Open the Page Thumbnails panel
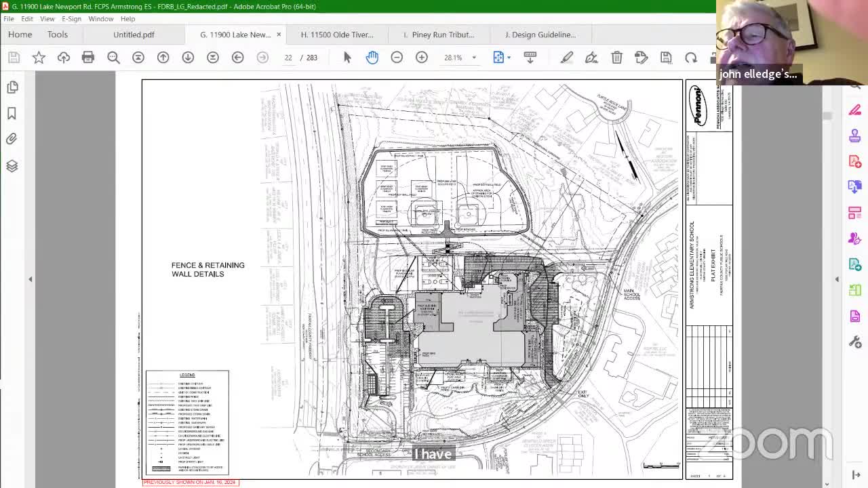 (12, 87)
